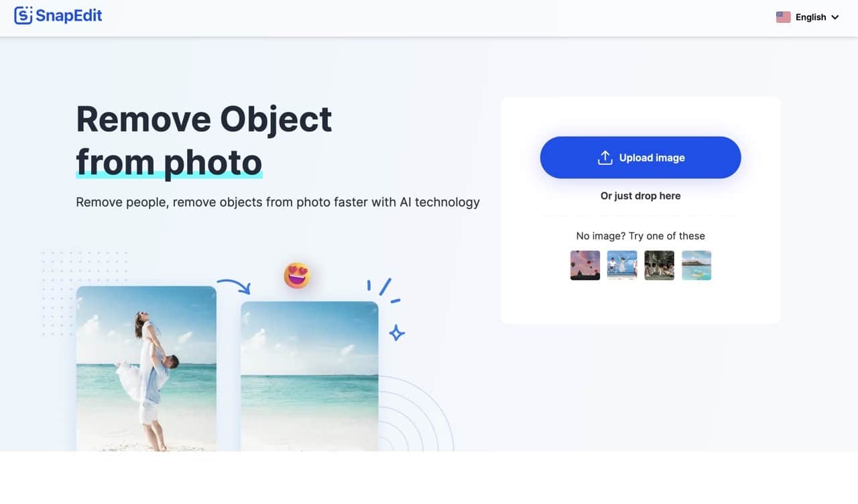
Task: Click the upload arrow icon in the button
Action: pos(605,157)
